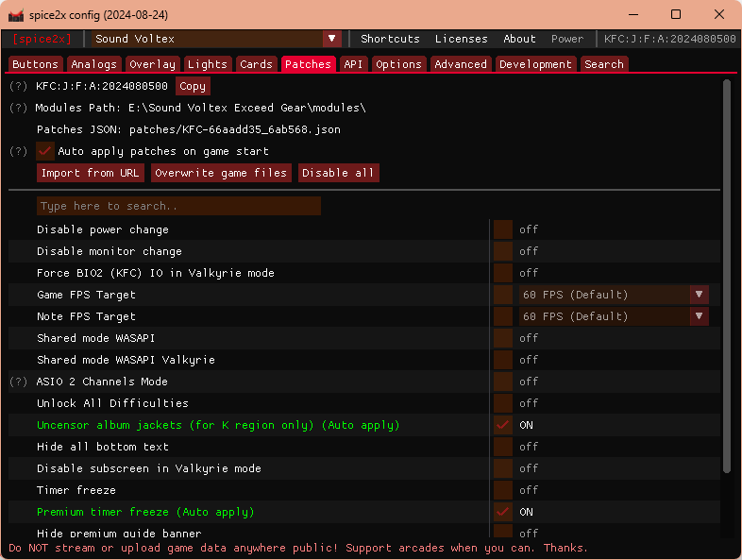Disable the Premium timer freeze patch
Viewport: 742px width, 560px height.
(503, 512)
